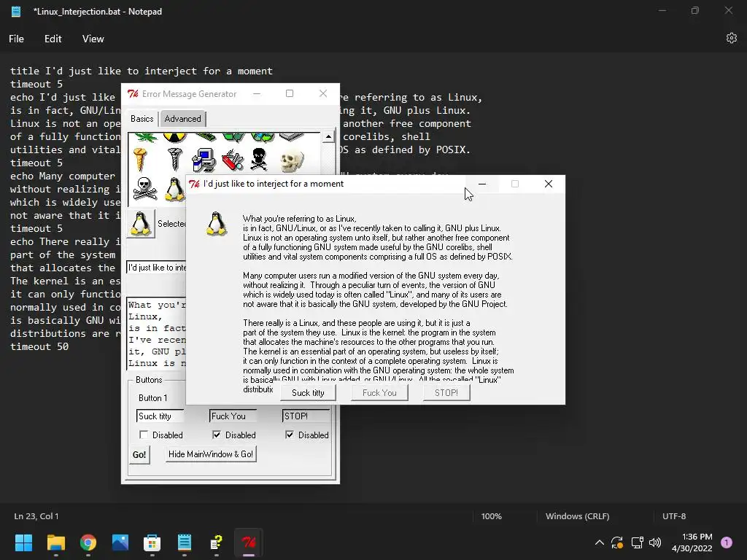The width and height of the screenshot is (747, 560).
Task: Click the sync status icon in system tray
Action: [617, 542]
